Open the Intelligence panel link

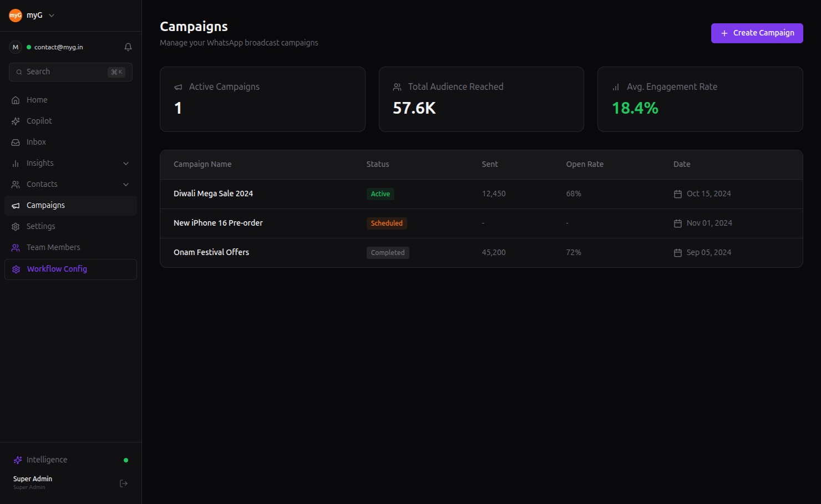(70, 460)
